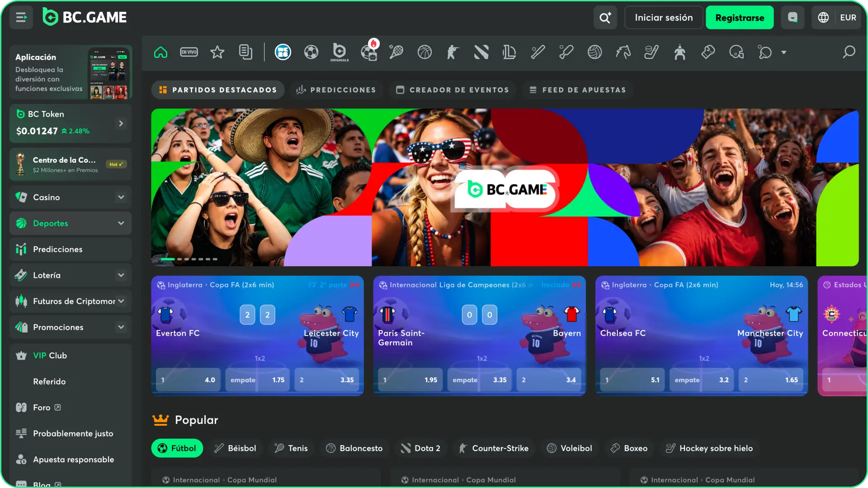Screen dimensions: 868x488
Task: Select the WC 26 World Cup icon
Action: [x=283, y=52]
